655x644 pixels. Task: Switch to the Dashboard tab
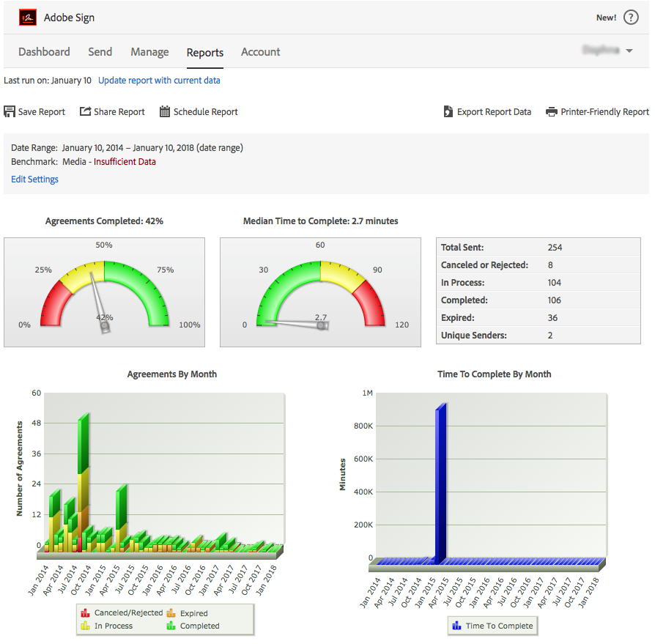44,52
